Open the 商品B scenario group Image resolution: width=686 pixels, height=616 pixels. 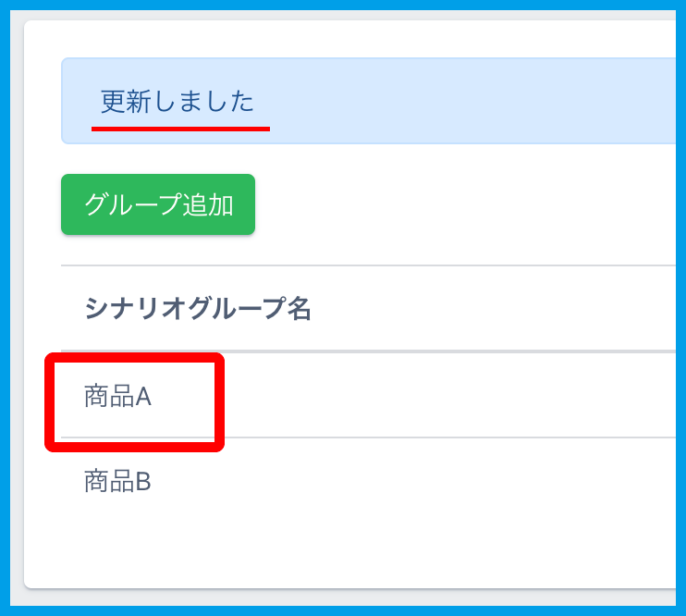[x=117, y=481]
